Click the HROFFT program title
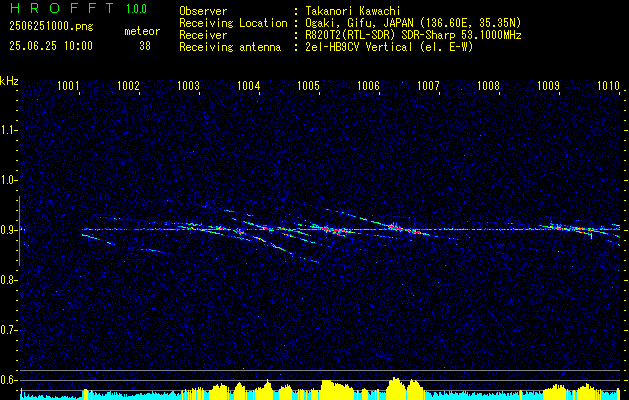The height and width of the screenshot is (400, 629). (62, 8)
